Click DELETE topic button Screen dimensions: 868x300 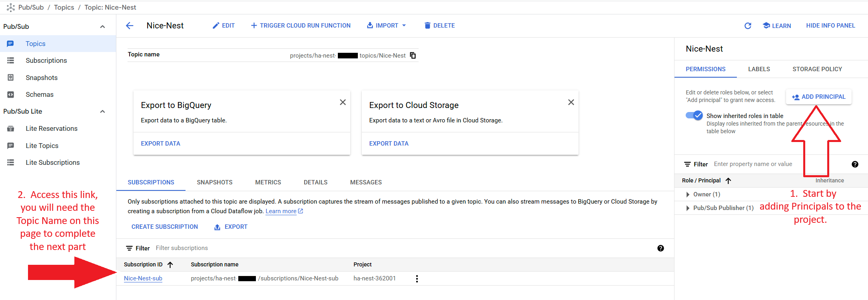(439, 26)
